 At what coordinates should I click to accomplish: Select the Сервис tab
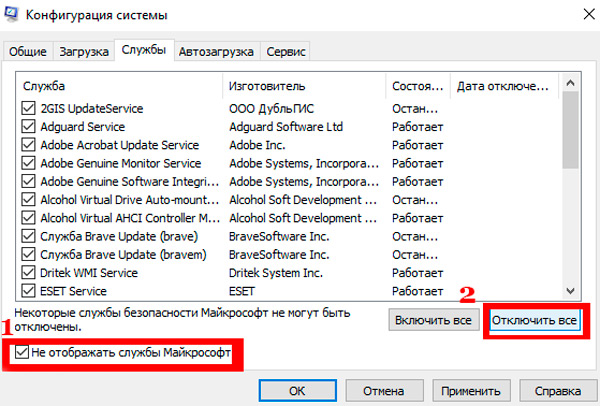(x=286, y=51)
